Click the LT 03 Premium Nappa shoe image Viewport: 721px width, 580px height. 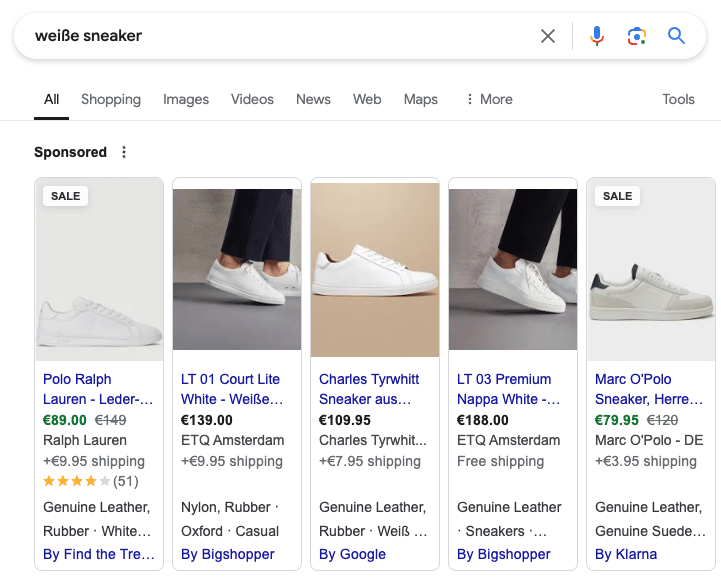click(513, 270)
